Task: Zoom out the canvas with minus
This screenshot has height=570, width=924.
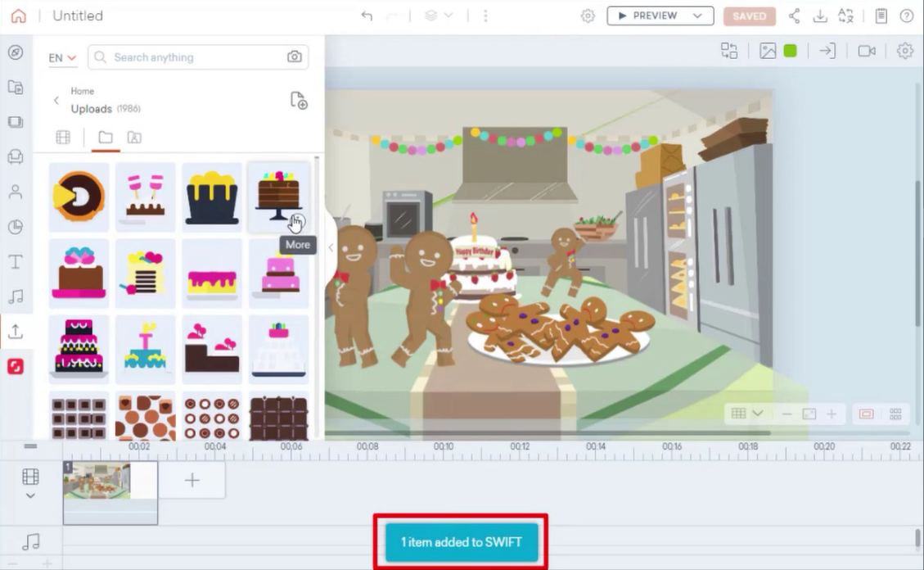Action: (787, 414)
